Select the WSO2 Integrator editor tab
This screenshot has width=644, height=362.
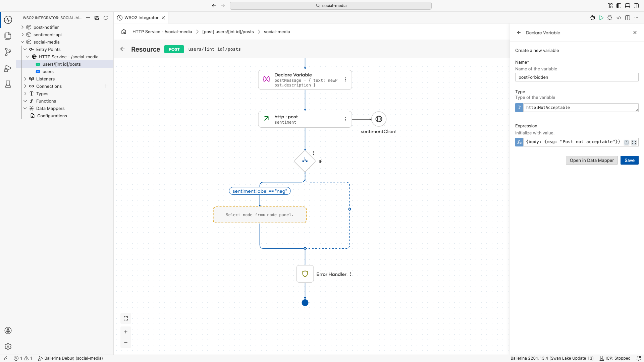pyautogui.click(x=141, y=18)
